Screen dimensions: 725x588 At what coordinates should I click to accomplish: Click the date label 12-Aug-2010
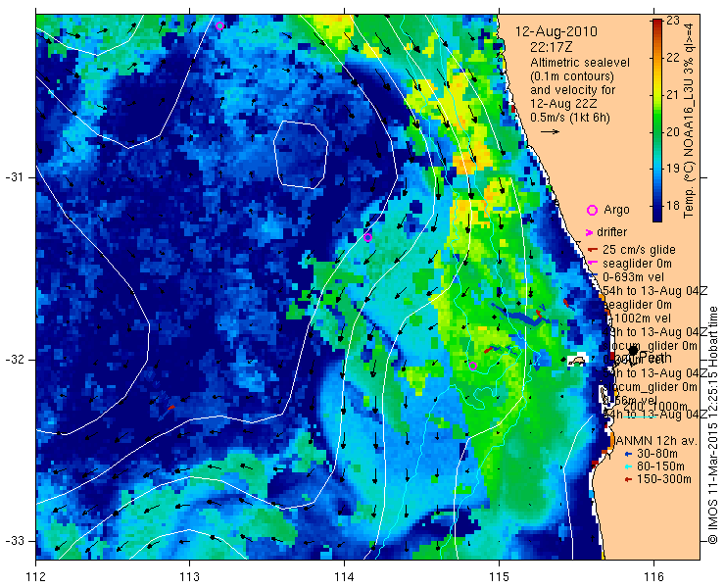[x=556, y=32]
